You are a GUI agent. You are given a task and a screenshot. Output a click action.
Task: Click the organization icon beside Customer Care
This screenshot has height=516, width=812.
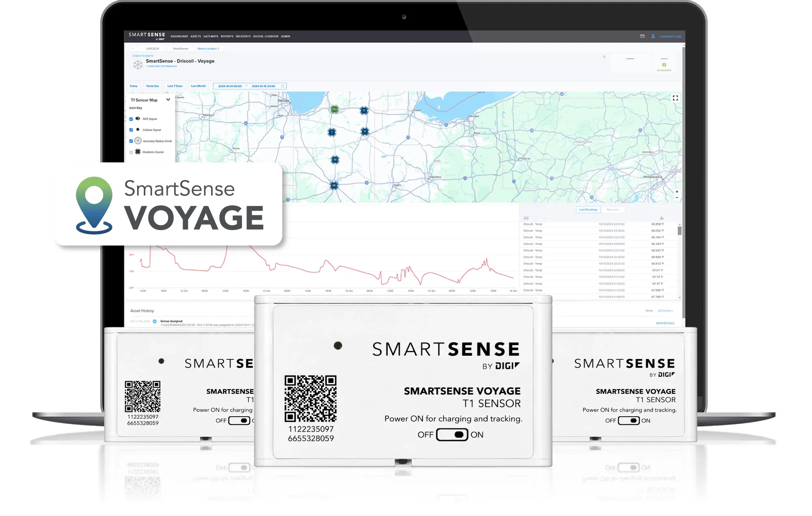click(x=653, y=36)
